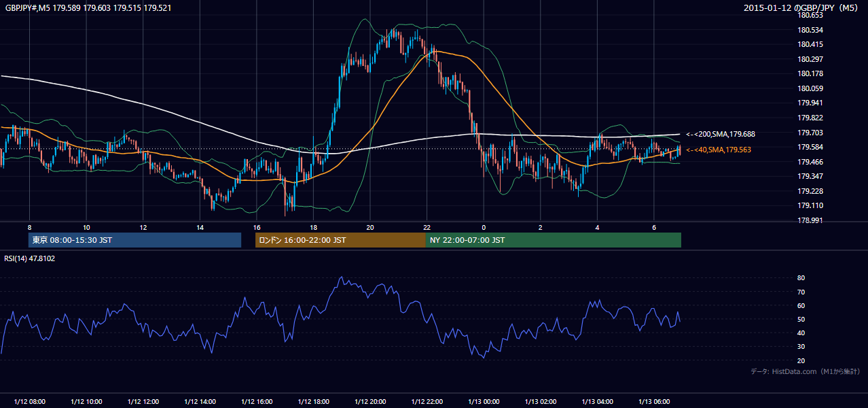Click the 1/13 06:00 time axis label

pyautogui.click(x=654, y=401)
